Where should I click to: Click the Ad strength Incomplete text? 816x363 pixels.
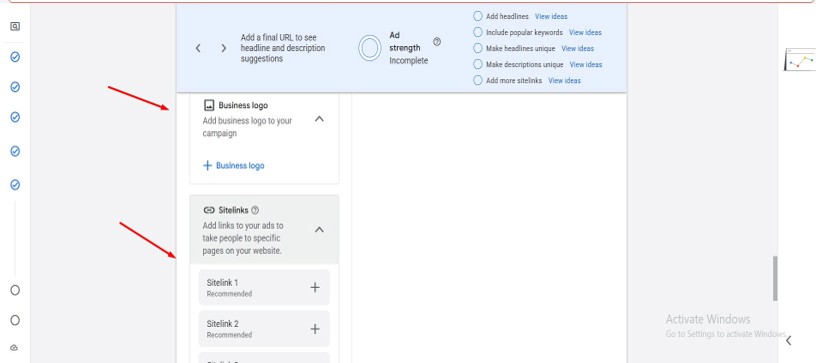[409, 61]
